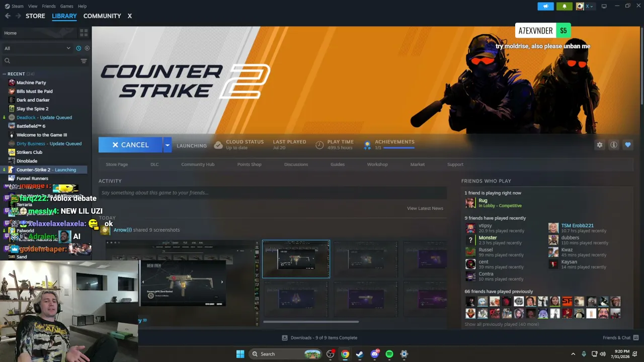
Task: Click the activity status input field
Action: (273, 193)
